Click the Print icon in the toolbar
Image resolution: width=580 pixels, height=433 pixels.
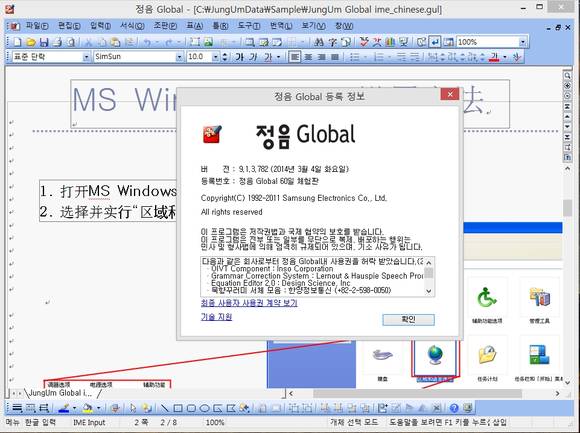pyautogui.click(x=57, y=42)
